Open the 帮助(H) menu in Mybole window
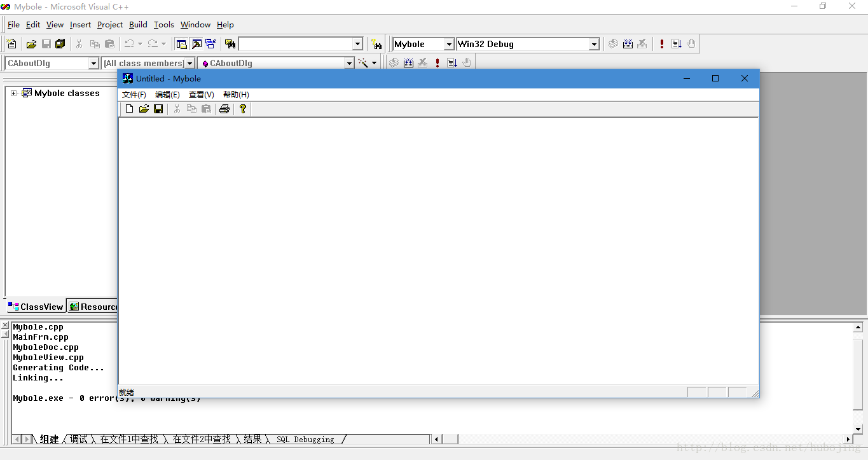868x460 pixels. pos(236,94)
